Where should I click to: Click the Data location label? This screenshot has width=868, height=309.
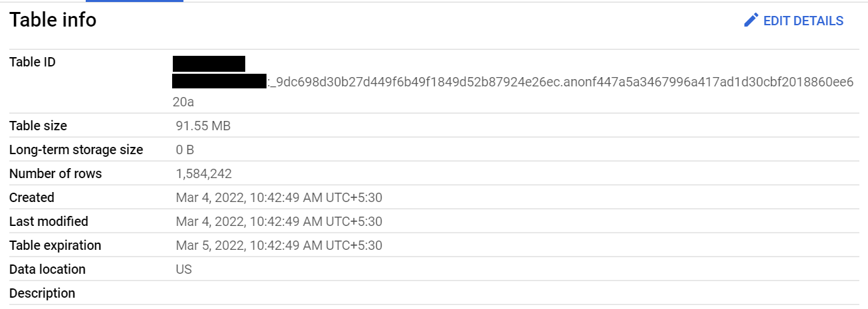pos(47,269)
